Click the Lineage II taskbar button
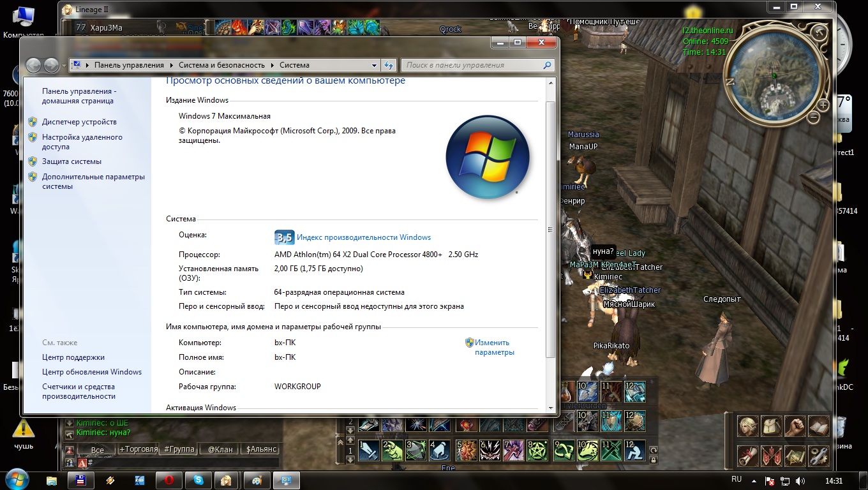The width and height of the screenshot is (868, 490). pyautogui.click(x=227, y=480)
